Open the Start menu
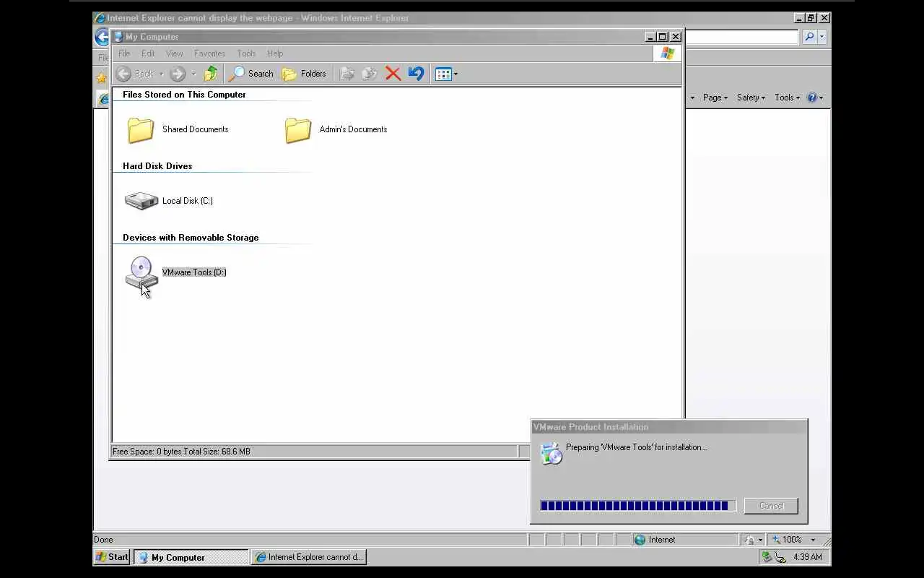 112,557
